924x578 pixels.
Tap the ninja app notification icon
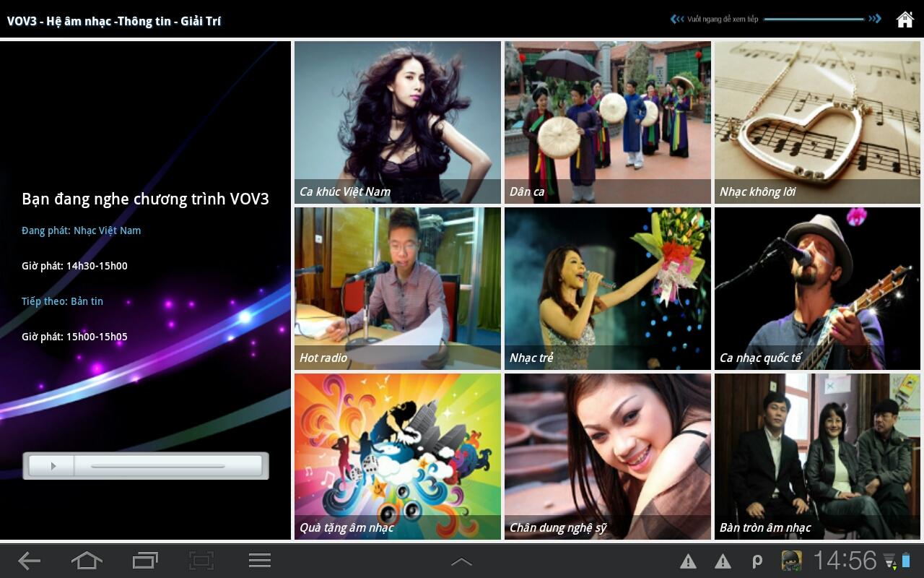pos(792,561)
